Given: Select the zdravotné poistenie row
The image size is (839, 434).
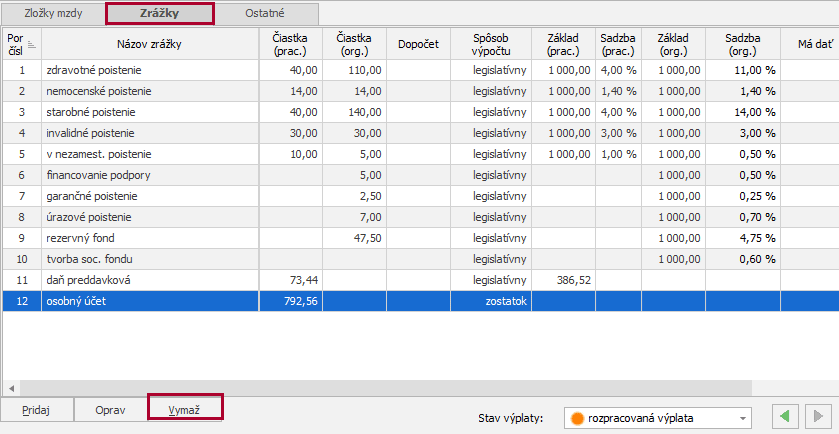Looking at the screenshot, I should tap(150, 70).
